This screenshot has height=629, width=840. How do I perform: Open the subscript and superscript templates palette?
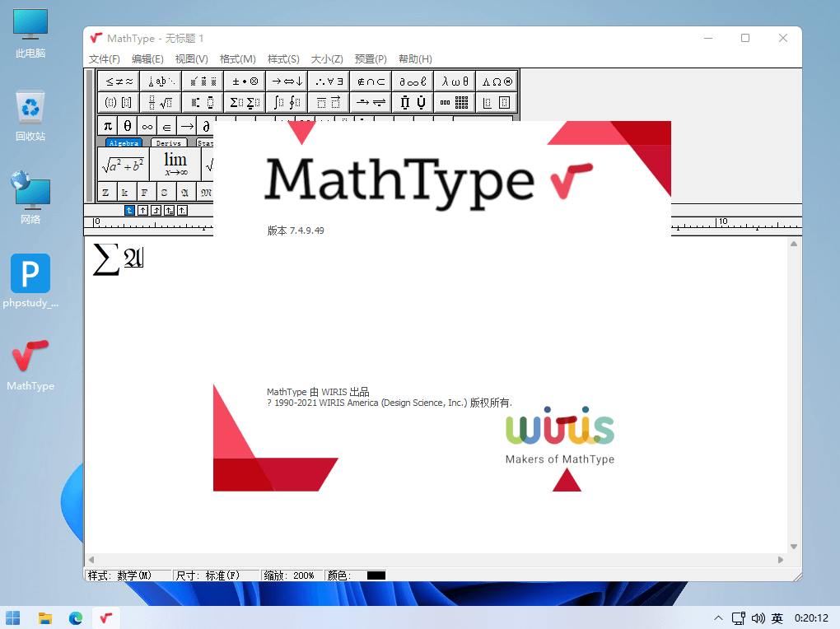point(203,102)
